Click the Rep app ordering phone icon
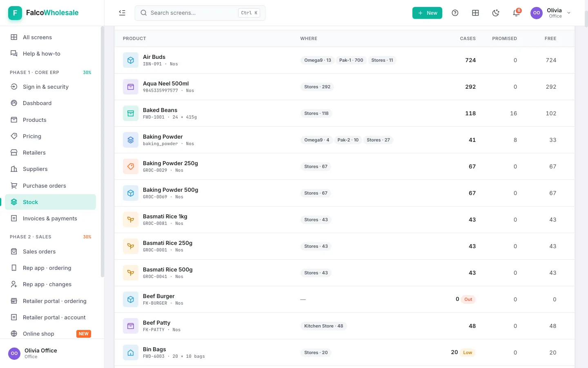 (x=14, y=268)
